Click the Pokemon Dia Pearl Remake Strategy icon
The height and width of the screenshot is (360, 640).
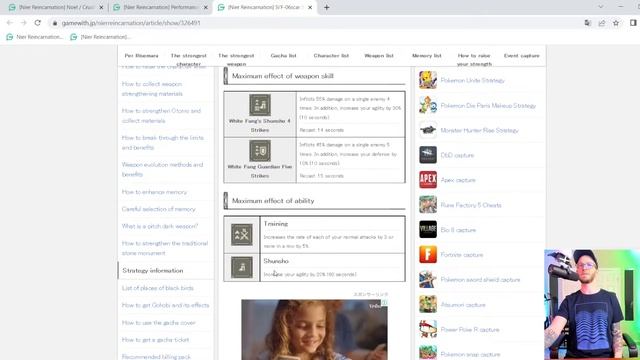[428, 105]
